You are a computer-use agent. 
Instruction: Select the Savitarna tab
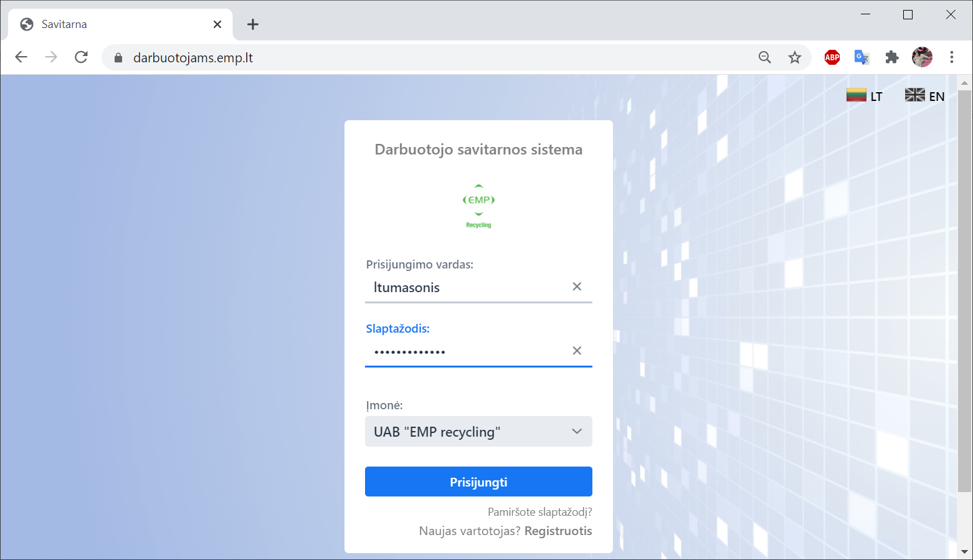coord(120,24)
